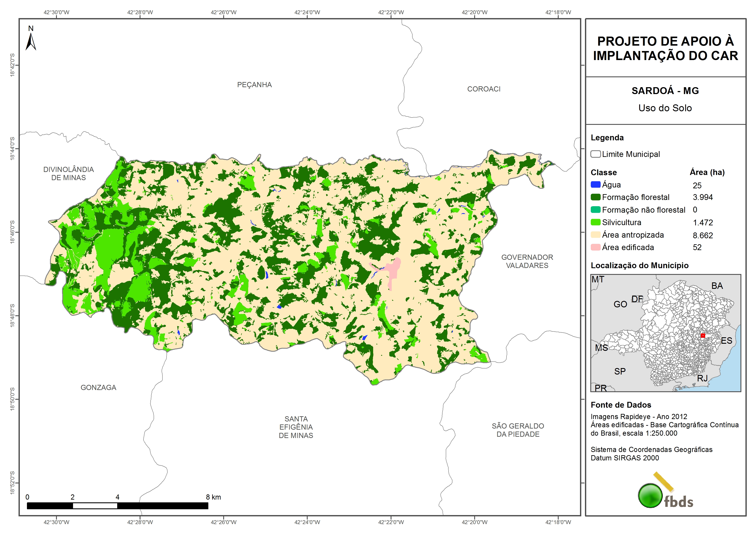Click the Fonte de Dados heading
Screen dimensions: 756x534
point(621,405)
